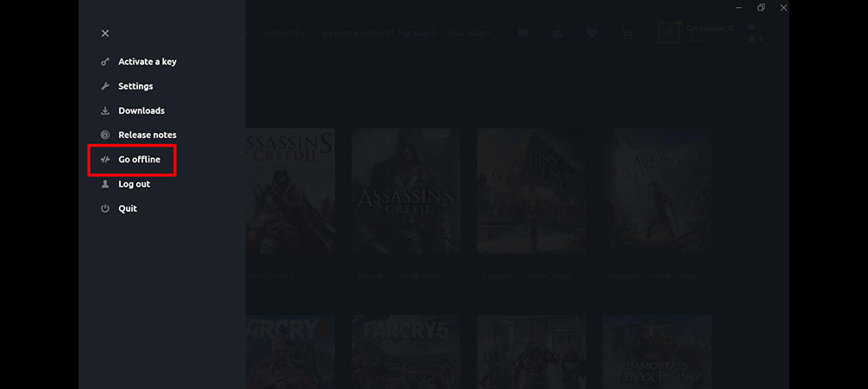Click the Gyroscope_G username
Viewport: 868px width, 389px height.
tap(710, 29)
